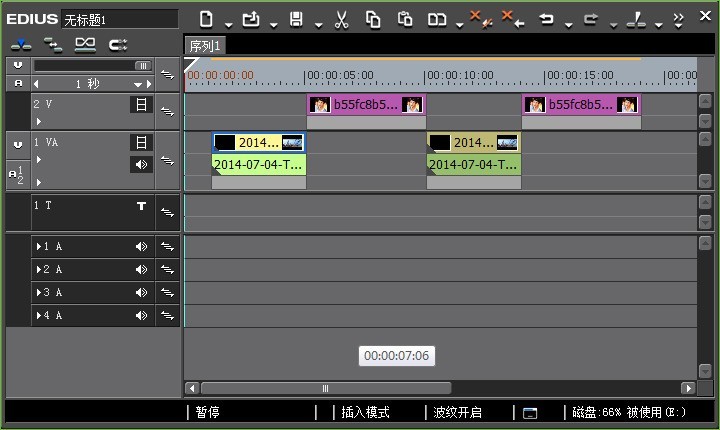Mute audio track 3 A speaker
This screenshot has width=720, height=430.
click(x=141, y=293)
